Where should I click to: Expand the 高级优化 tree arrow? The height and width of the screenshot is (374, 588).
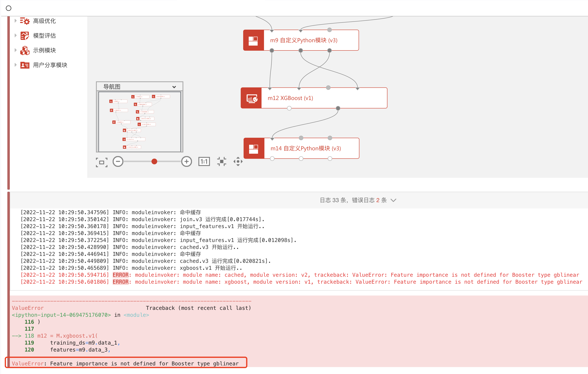(15, 21)
